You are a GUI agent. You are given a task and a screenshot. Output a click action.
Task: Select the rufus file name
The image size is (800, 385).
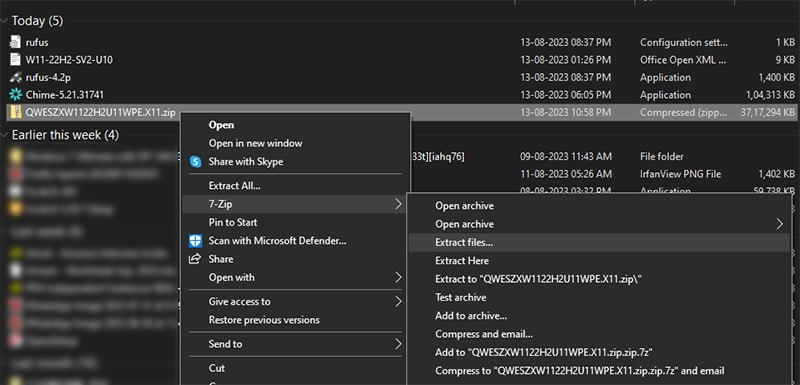pos(37,42)
